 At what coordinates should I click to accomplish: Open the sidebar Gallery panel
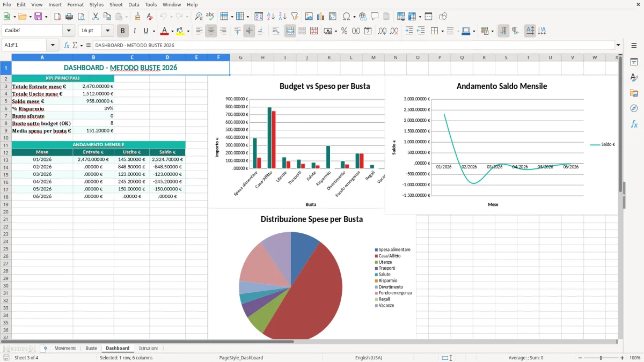click(634, 93)
